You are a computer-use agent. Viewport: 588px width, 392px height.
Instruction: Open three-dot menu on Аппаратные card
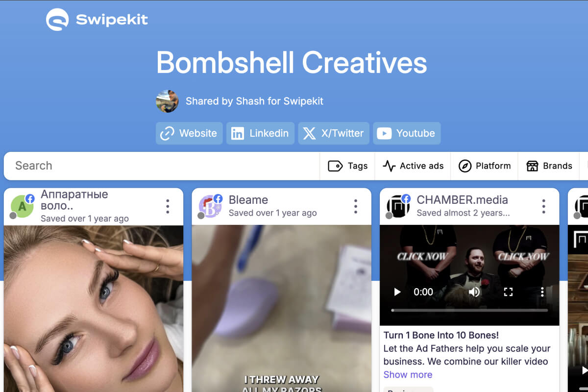pos(168,206)
